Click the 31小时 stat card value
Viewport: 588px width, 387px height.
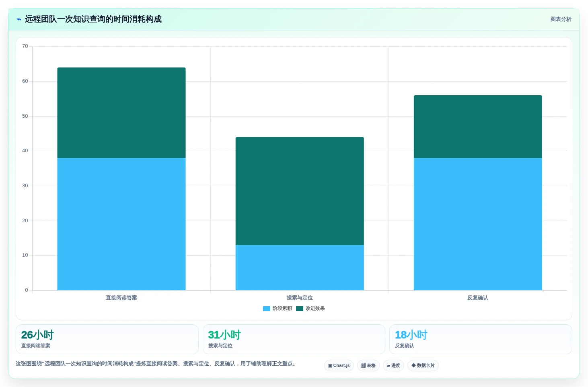(224, 335)
